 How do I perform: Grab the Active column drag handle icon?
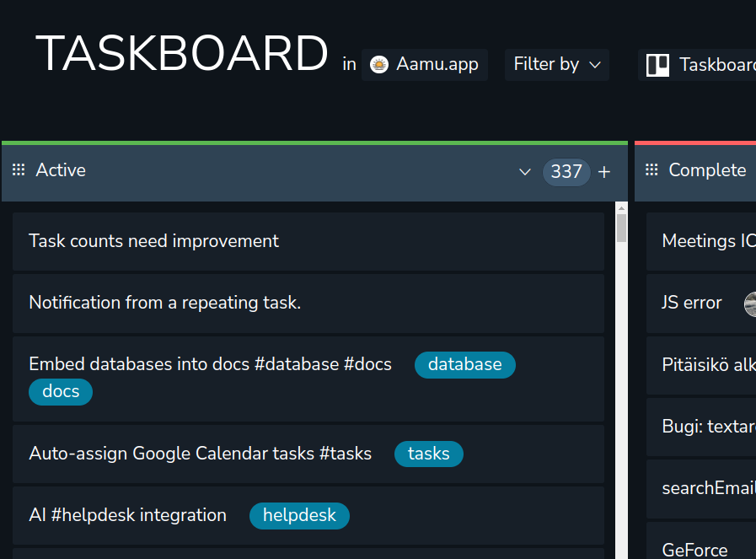click(19, 170)
